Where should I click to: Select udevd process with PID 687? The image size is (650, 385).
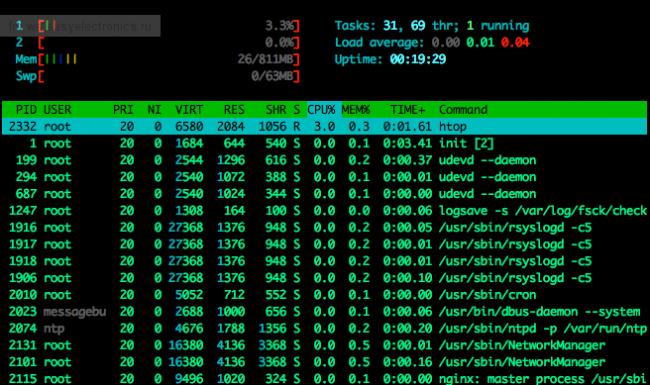[x=325, y=194]
